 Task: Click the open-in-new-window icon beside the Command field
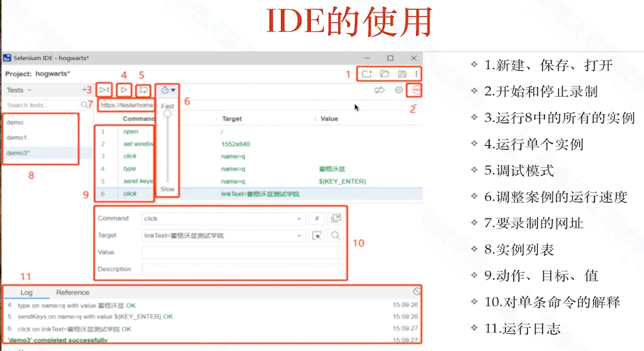pyautogui.click(x=335, y=218)
